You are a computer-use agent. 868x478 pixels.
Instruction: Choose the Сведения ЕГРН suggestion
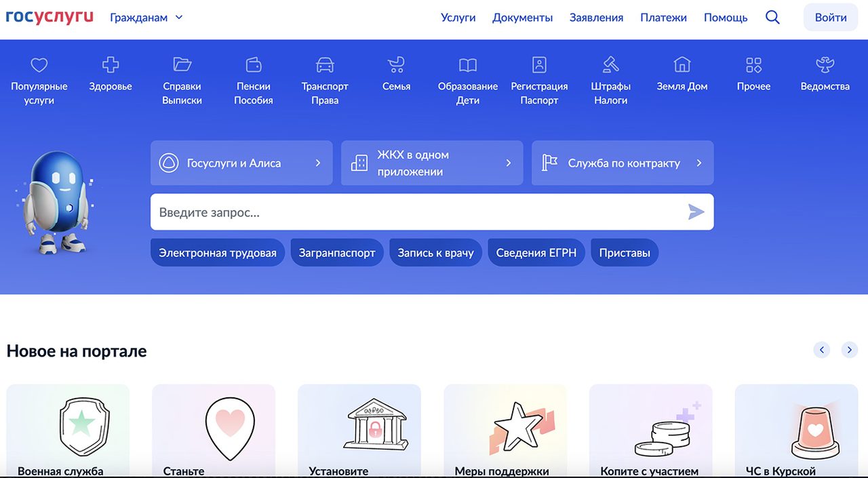[536, 252]
